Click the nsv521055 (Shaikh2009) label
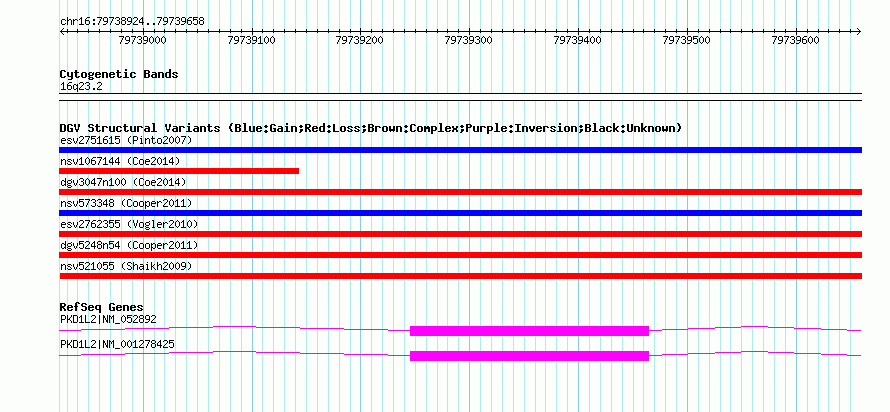This screenshot has height=412, width=890. pos(126,266)
